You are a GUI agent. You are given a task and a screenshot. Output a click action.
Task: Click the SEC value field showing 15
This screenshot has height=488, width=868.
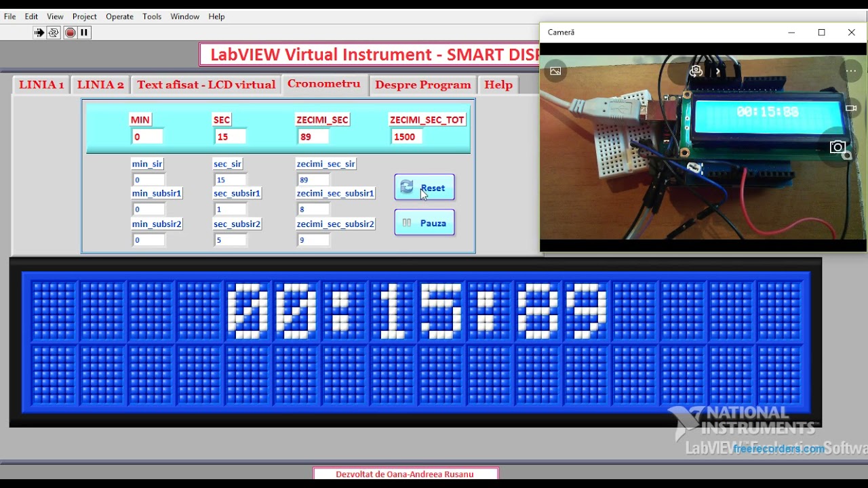click(x=231, y=136)
